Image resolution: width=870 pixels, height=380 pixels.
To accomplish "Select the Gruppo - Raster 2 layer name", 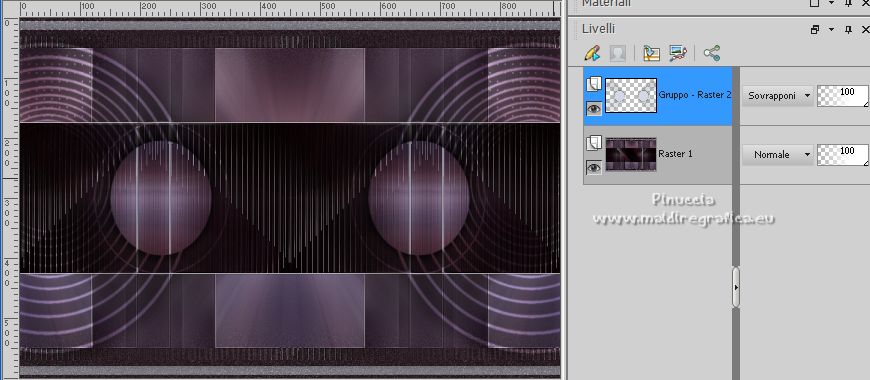I will [x=695, y=95].
